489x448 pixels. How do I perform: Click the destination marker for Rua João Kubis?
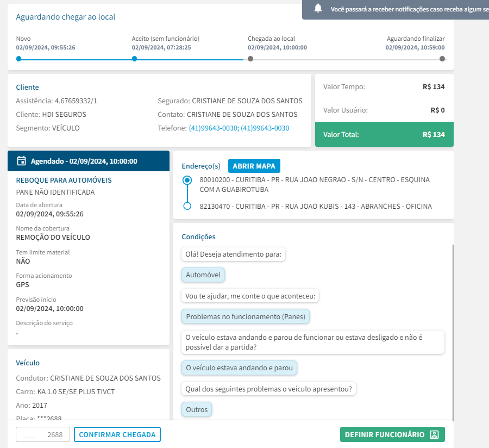[187, 206]
